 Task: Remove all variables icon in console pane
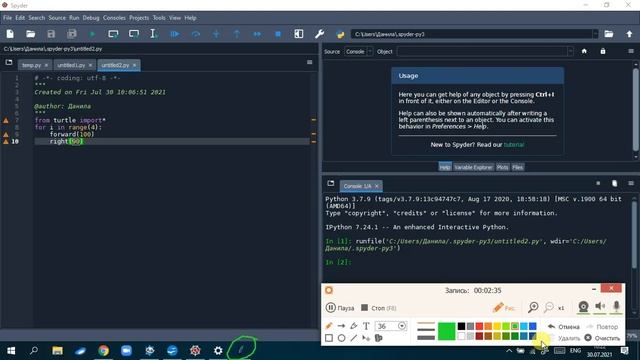(x=615, y=183)
